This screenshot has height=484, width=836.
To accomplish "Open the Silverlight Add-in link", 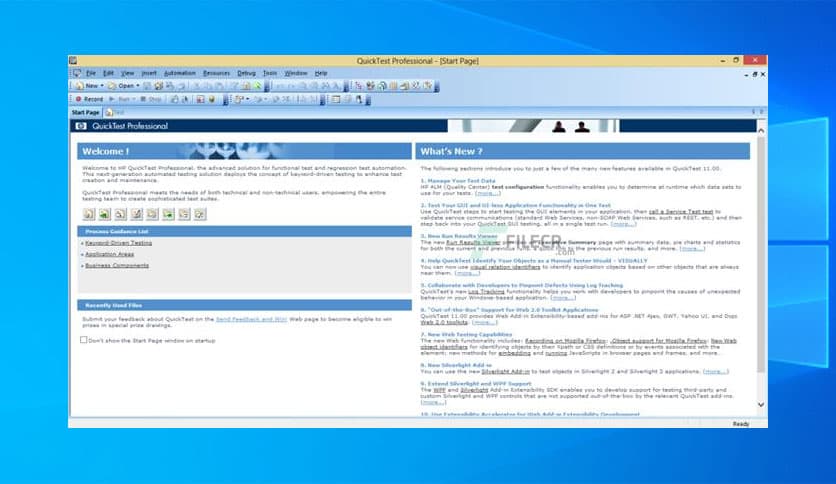I will click(x=505, y=371).
